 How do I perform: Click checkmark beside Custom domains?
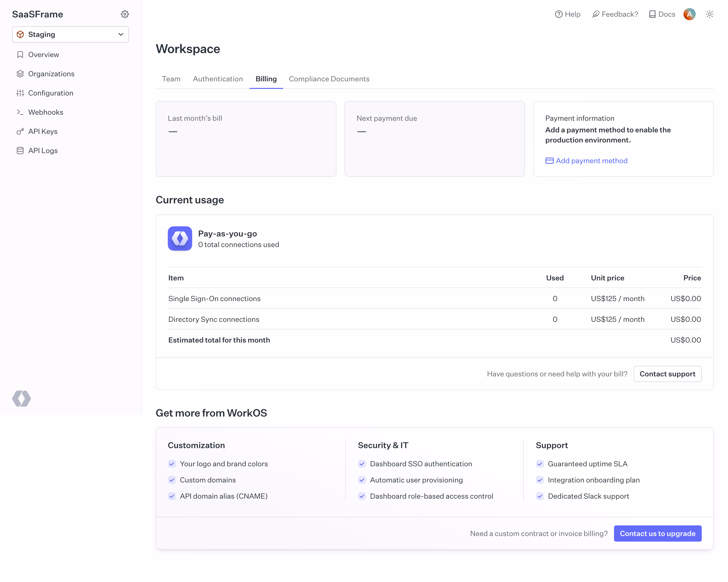(172, 480)
